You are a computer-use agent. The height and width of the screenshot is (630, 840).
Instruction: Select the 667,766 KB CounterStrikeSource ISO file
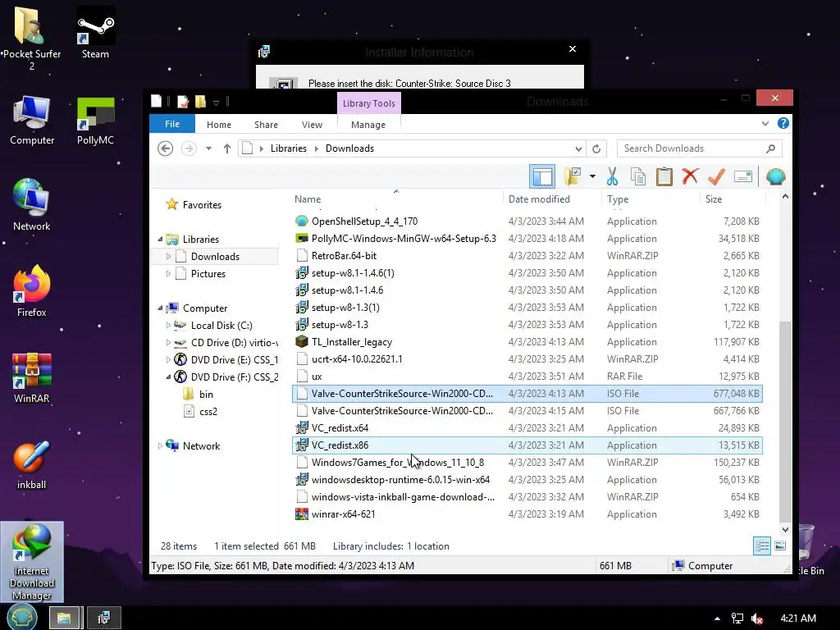click(x=527, y=411)
